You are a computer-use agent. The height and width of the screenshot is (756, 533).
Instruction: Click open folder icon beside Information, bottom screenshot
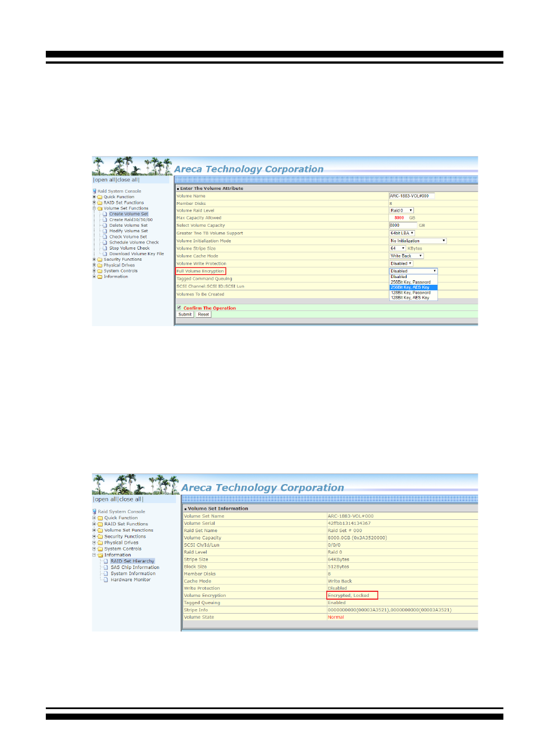click(101, 555)
